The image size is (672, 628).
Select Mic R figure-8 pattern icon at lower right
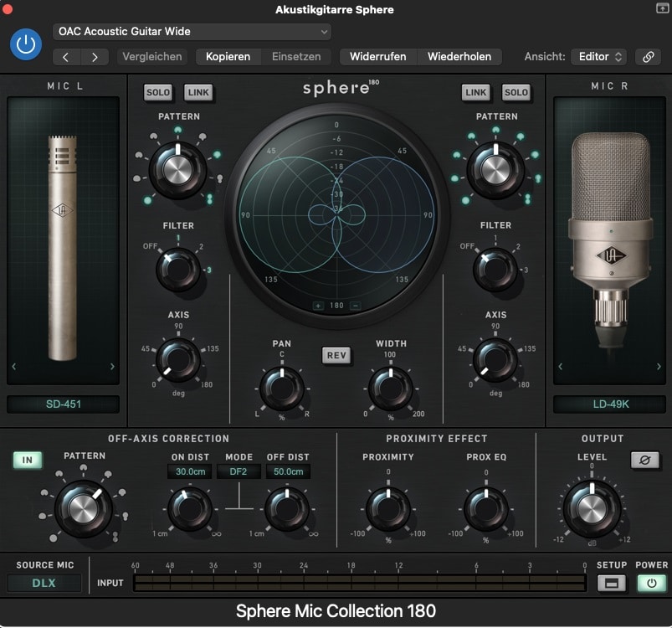pyautogui.click(x=527, y=199)
